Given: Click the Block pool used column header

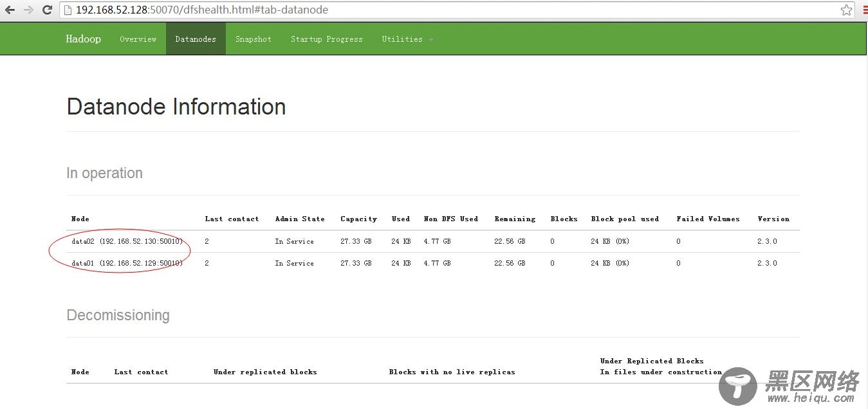Looking at the screenshot, I should (625, 219).
